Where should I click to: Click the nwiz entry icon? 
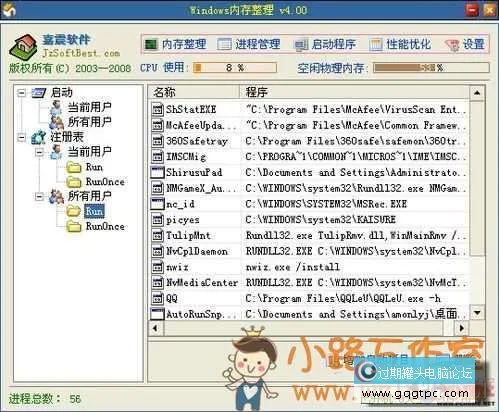(157, 267)
